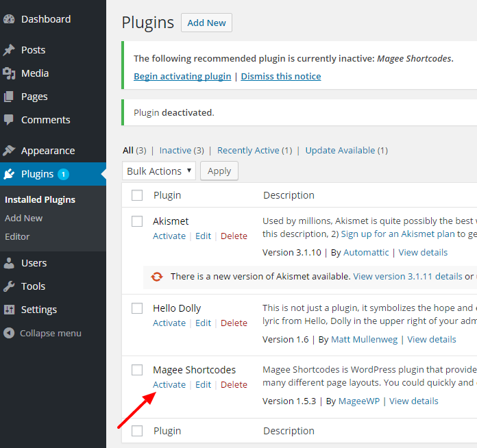Screen dimensions: 477x448
Task: Filter by Inactive plugins
Action: pyautogui.click(x=182, y=150)
